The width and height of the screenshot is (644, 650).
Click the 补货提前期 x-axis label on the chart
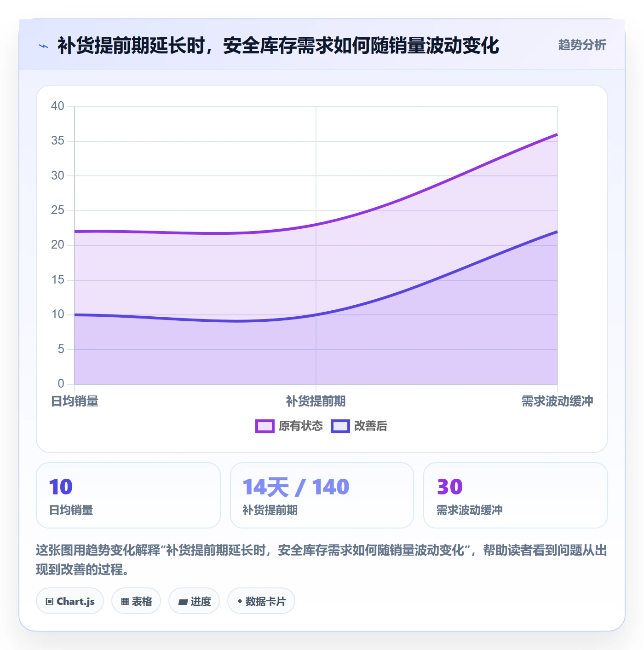pyautogui.click(x=316, y=401)
